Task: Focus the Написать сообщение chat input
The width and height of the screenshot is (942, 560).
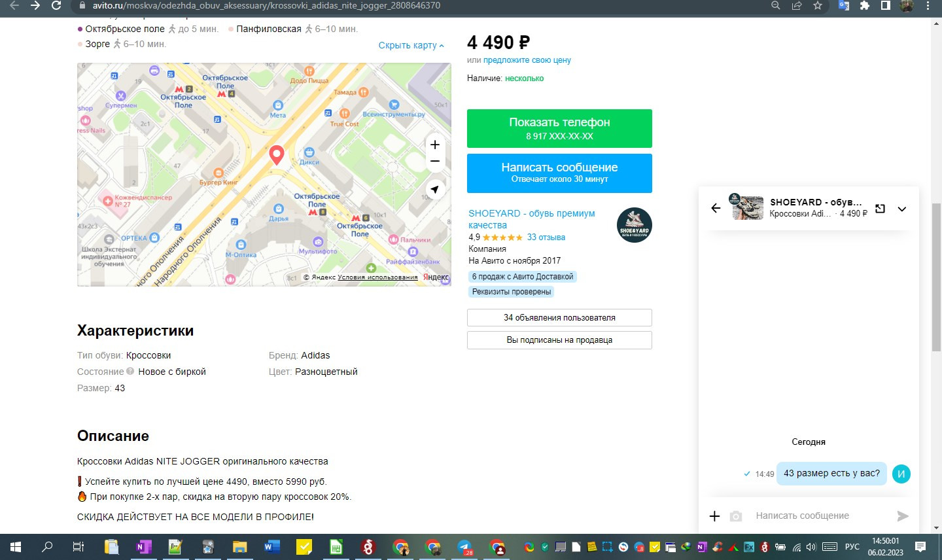Action: (x=820, y=516)
